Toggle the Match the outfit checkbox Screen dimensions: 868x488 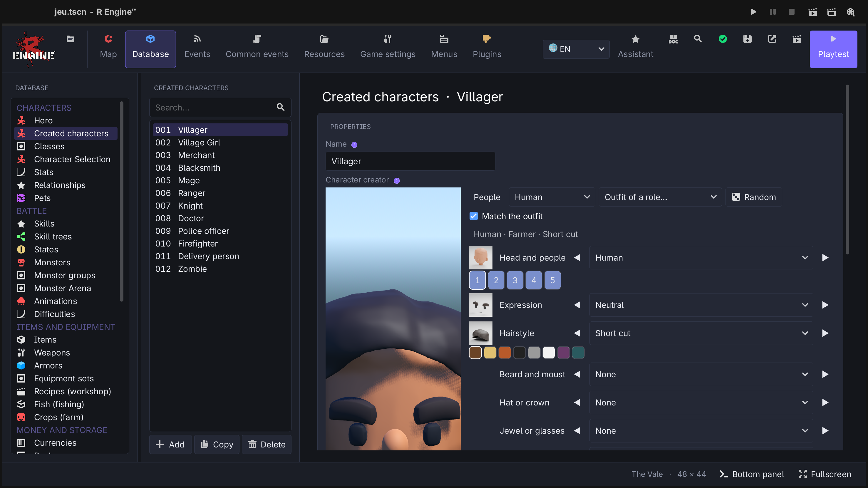473,216
